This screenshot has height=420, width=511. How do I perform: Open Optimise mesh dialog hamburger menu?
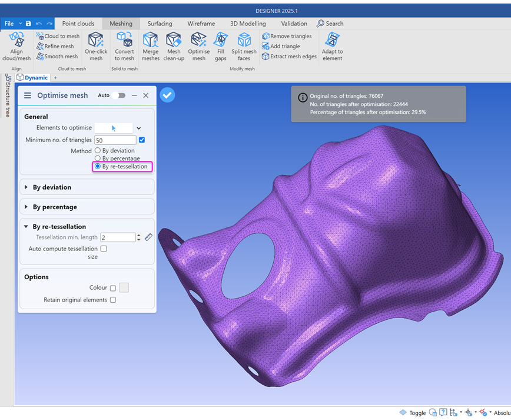coord(28,95)
